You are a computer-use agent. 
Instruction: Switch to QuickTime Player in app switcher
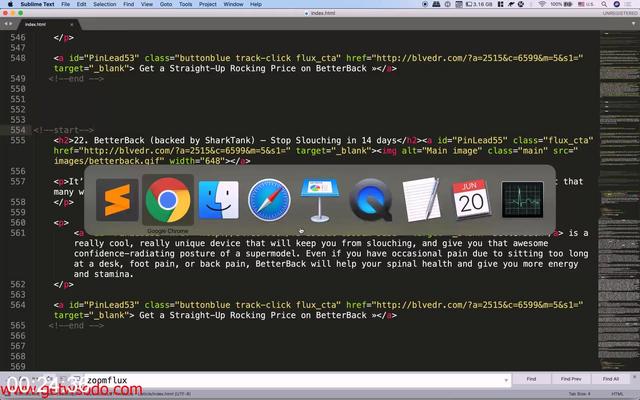371,200
